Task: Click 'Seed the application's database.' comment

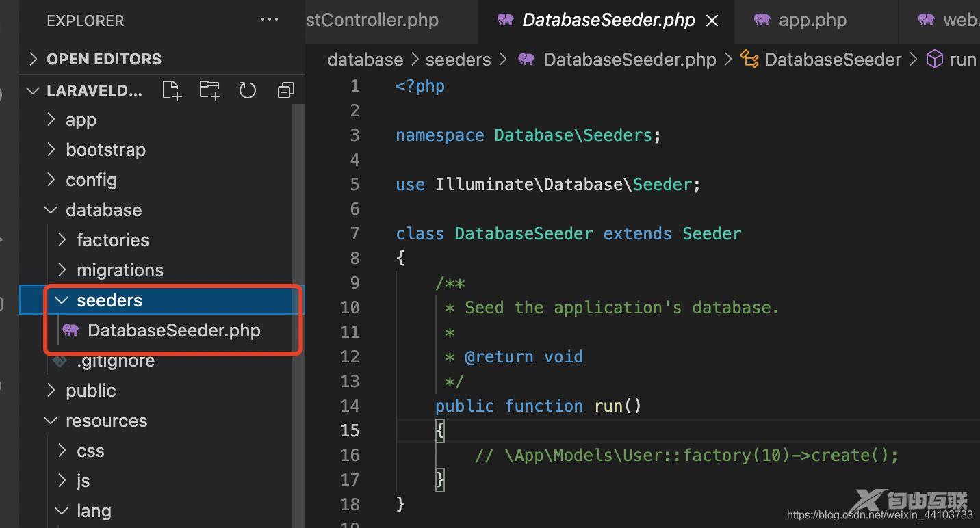Action: tap(622, 307)
